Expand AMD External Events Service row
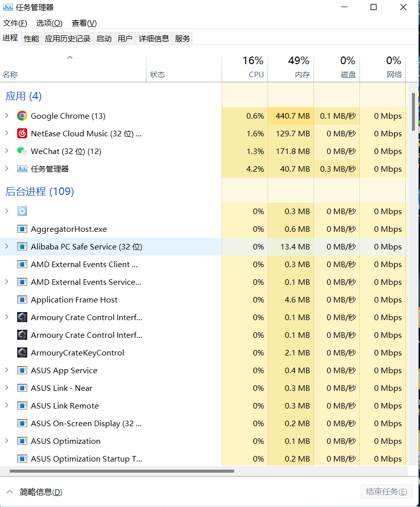The height and width of the screenshot is (507, 420). pyautogui.click(x=7, y=282)
